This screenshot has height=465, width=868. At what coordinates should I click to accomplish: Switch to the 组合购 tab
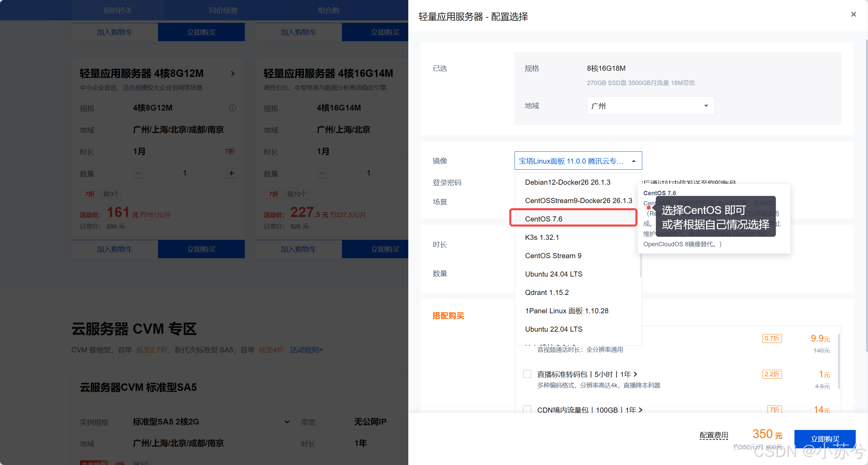click(328, 10)
